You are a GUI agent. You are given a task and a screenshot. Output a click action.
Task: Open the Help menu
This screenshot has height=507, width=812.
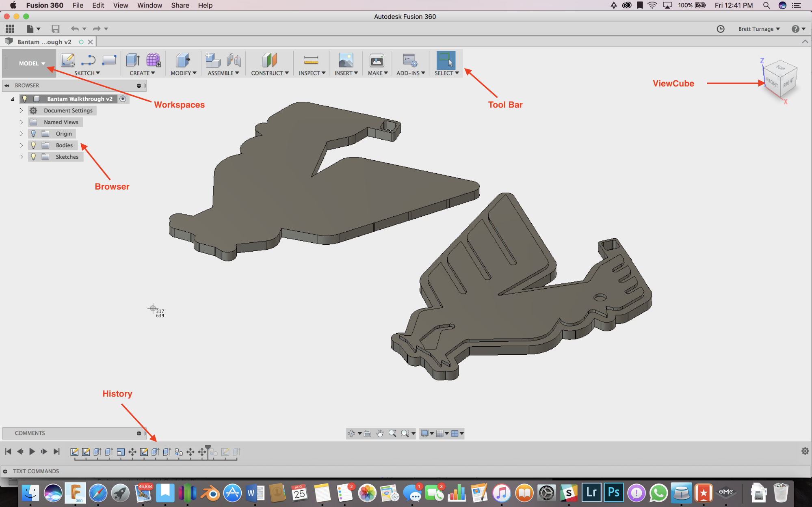pos(205,5)
